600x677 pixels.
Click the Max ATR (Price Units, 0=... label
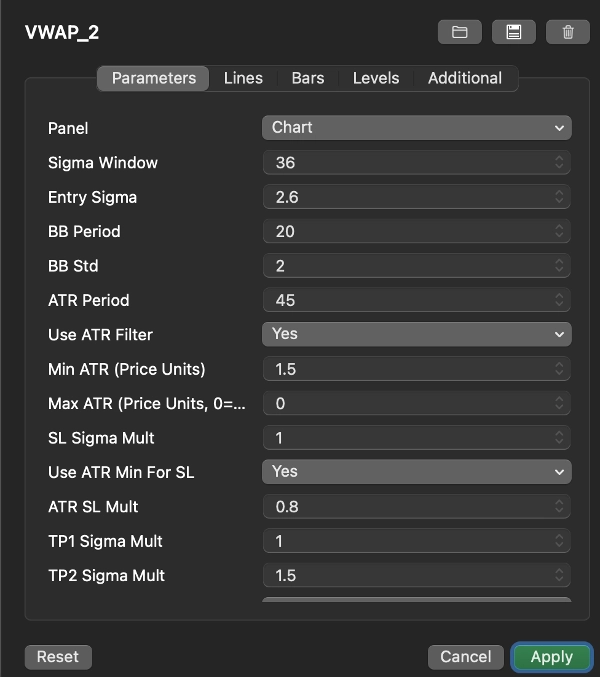147,404
